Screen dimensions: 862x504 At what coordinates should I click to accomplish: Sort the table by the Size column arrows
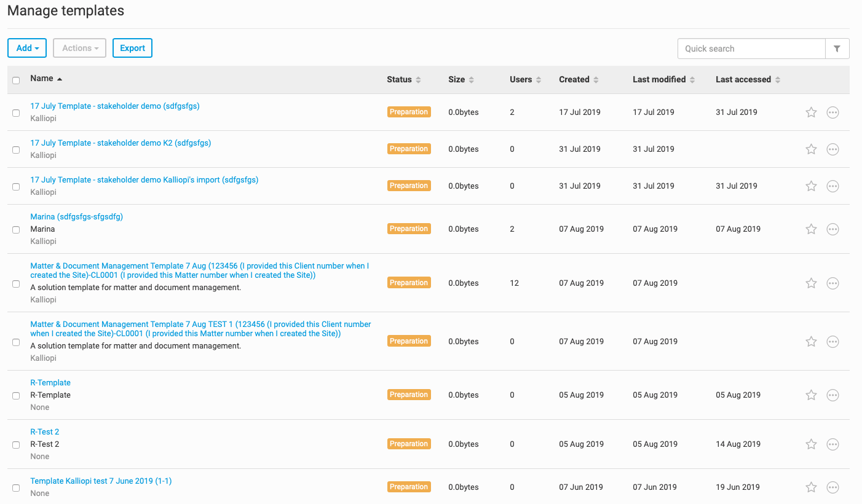[471, 80]
